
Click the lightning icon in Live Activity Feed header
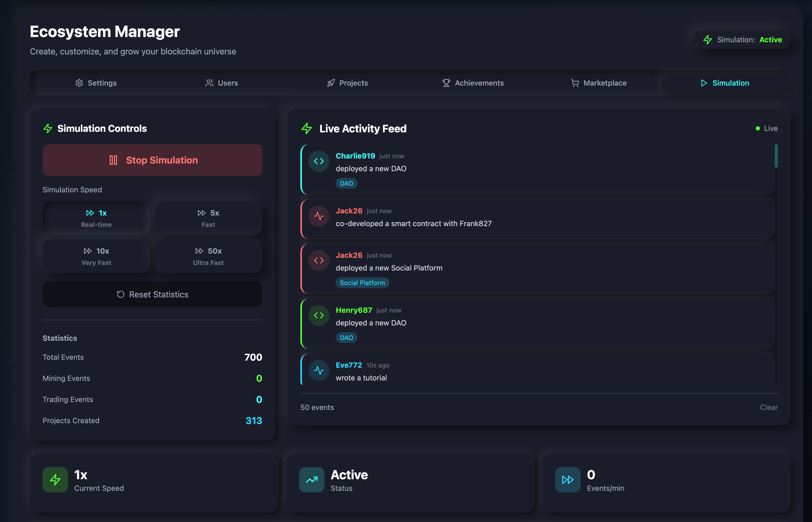pyautogui.click(x=307, y=128)
